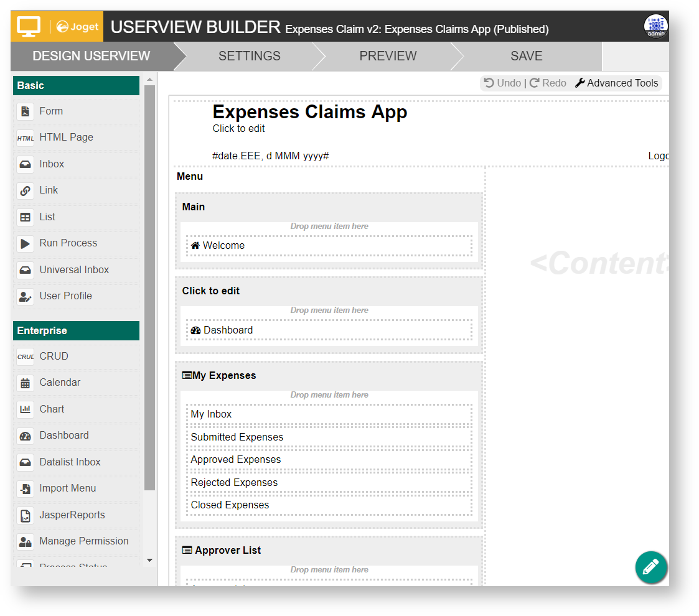Select the Approved Expenses menu item

click(x=329, y=460)
